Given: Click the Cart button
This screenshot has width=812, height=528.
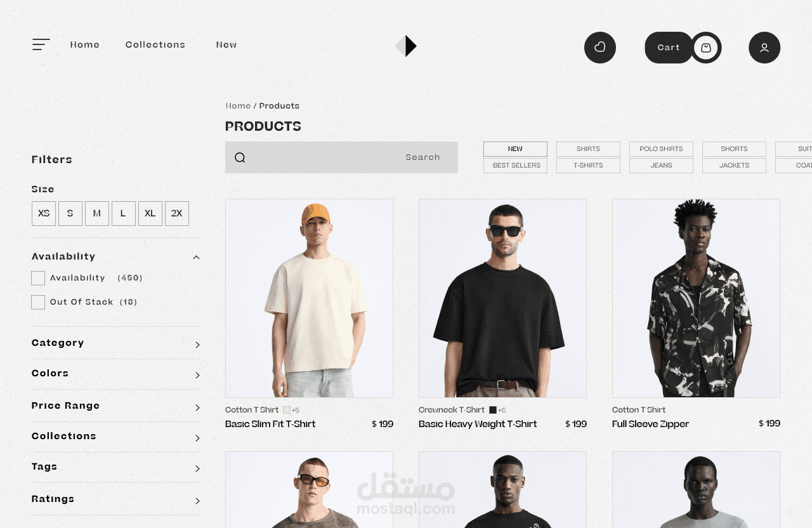Looking at the screenshot, I should click(x=669, y=48).
